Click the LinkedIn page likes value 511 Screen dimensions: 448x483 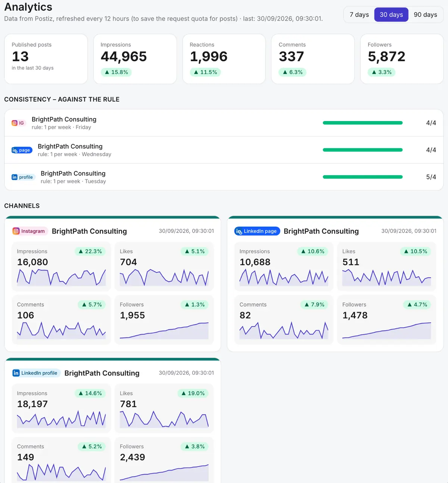(x=351, y=262)
